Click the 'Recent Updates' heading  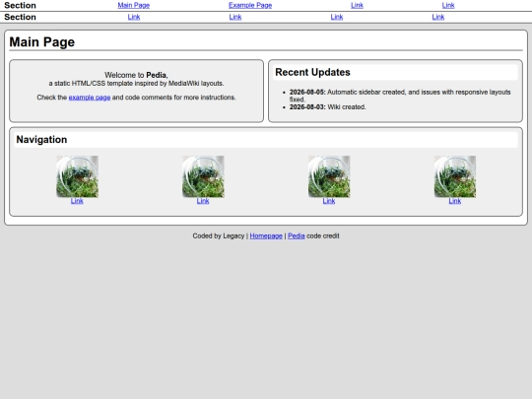tap(312, 72)
